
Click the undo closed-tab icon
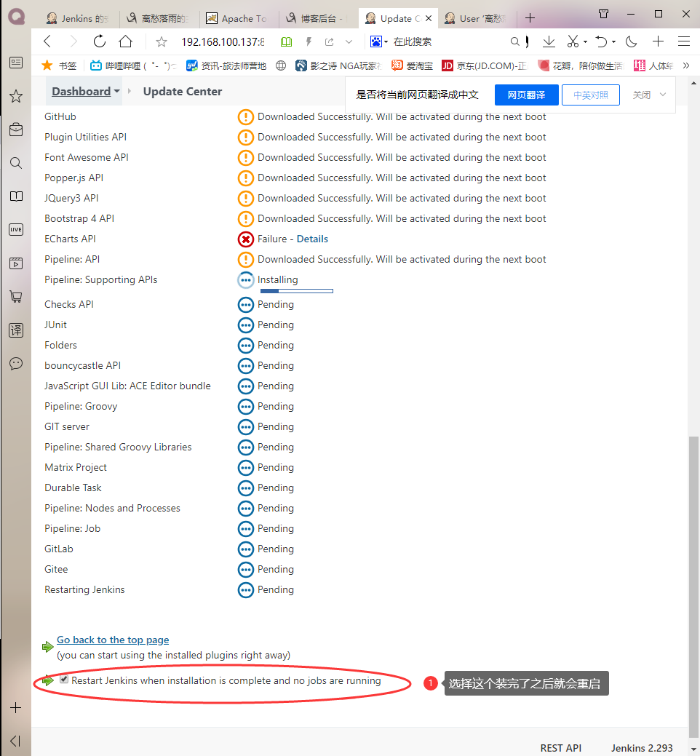(x=601, y=42)
